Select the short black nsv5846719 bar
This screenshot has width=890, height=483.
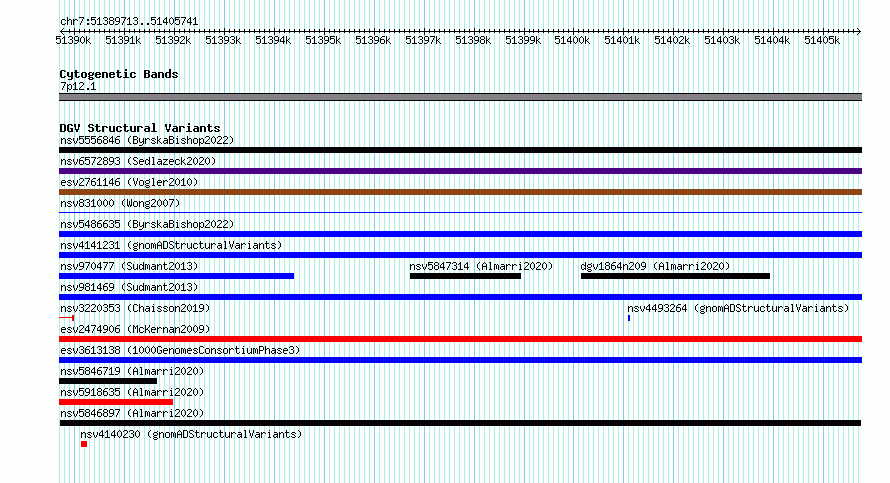pyautogui.click(x=108, y=381)
